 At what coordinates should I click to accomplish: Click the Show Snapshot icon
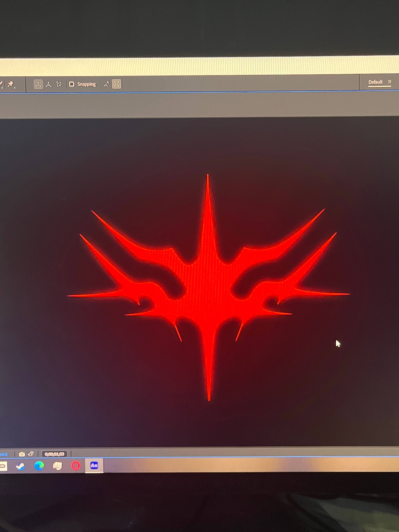[31, 454]
